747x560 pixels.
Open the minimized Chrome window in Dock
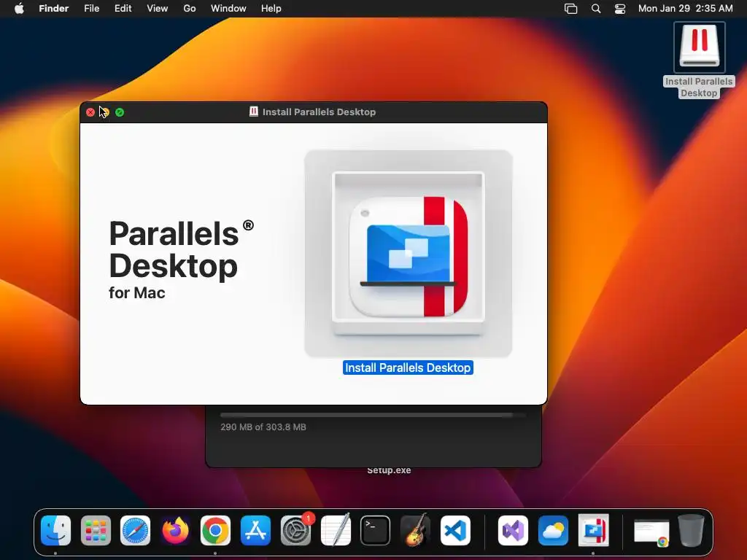tap(651, 532)
